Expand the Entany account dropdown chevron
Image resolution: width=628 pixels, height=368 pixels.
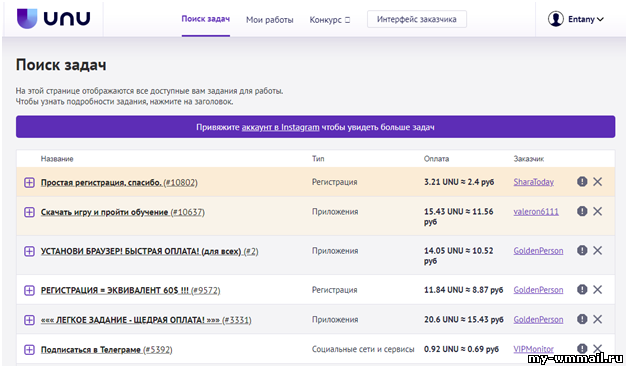tap(600, 19)
